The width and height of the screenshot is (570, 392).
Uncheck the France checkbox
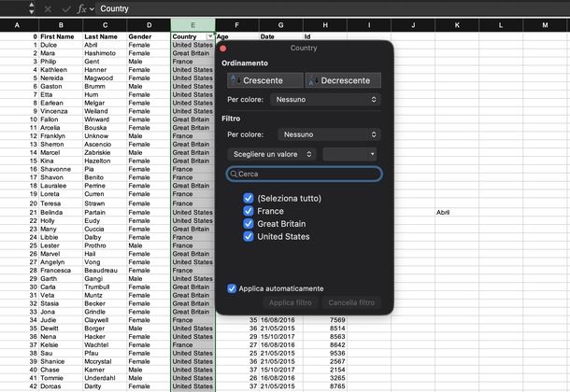click(249, 211)
